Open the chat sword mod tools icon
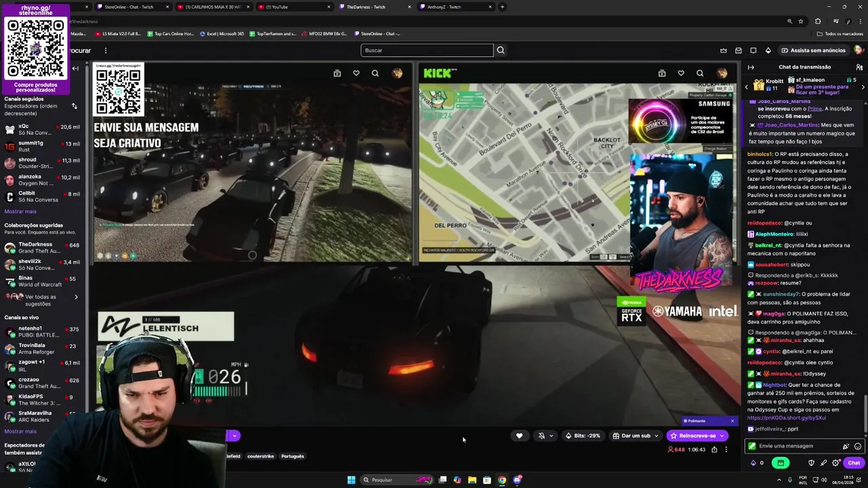 point(823,463)
